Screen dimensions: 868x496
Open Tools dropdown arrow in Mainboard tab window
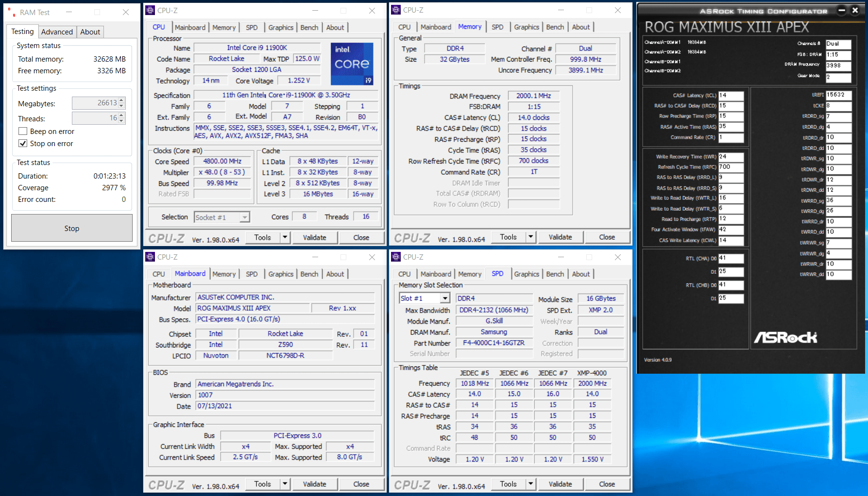(285, 484)
